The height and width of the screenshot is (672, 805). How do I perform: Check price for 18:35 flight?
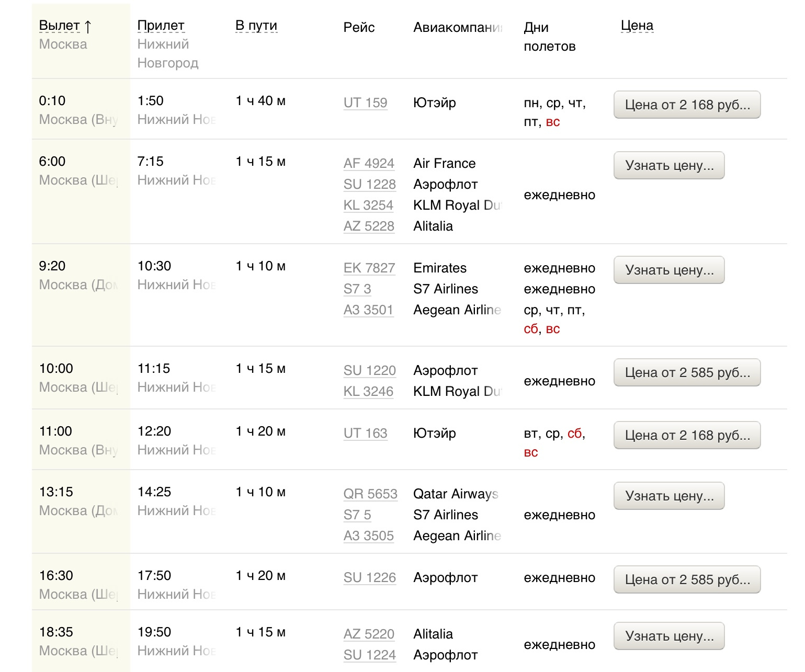(x=669, y=636)
